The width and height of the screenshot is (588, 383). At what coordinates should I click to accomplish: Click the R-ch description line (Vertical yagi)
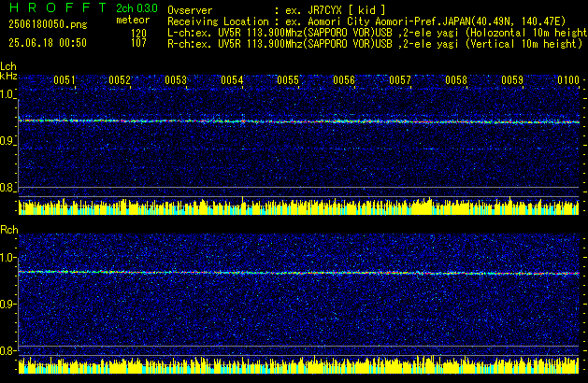click(x=375, y=44)
